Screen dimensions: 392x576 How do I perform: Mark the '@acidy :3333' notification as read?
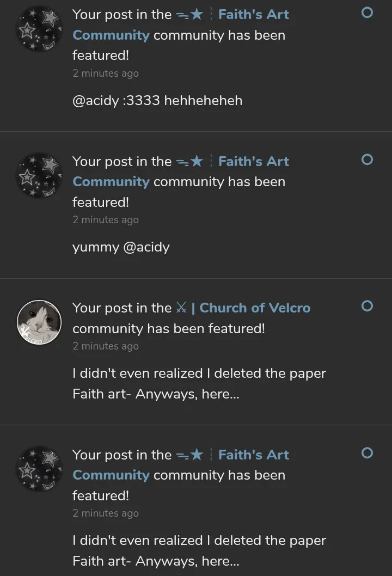pyautogui.click(x=367, y=13)
